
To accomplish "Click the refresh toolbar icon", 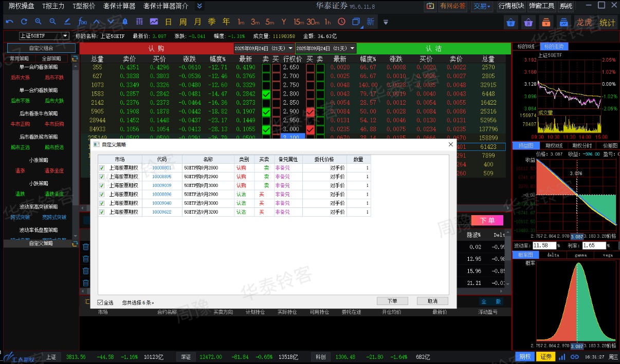I will point(24,22).
